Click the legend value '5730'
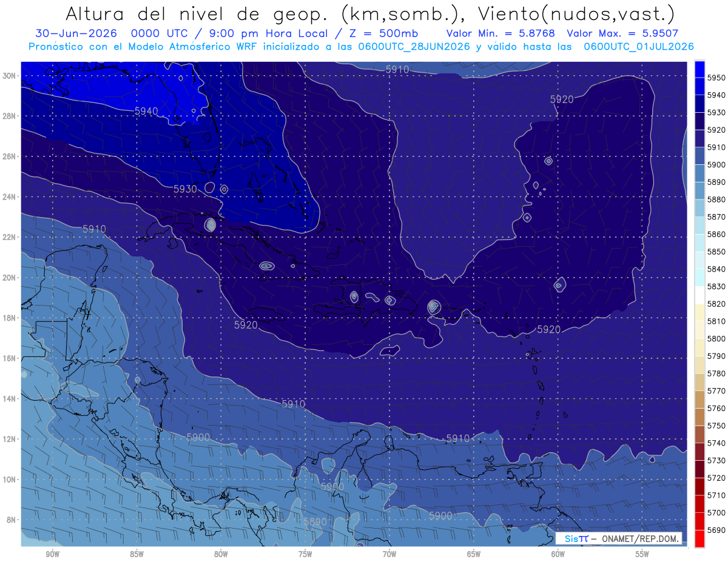The width and height of the screenshot is (728, 562). click(716, 461)
